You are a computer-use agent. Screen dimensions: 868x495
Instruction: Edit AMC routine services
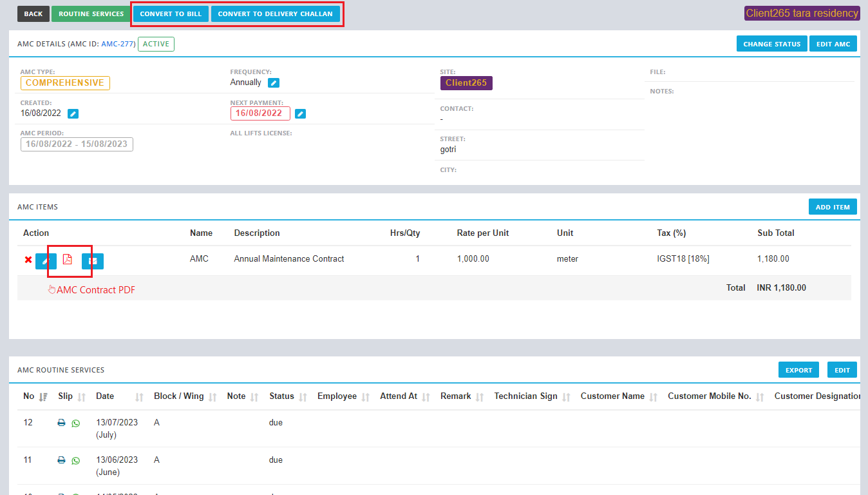842,370
